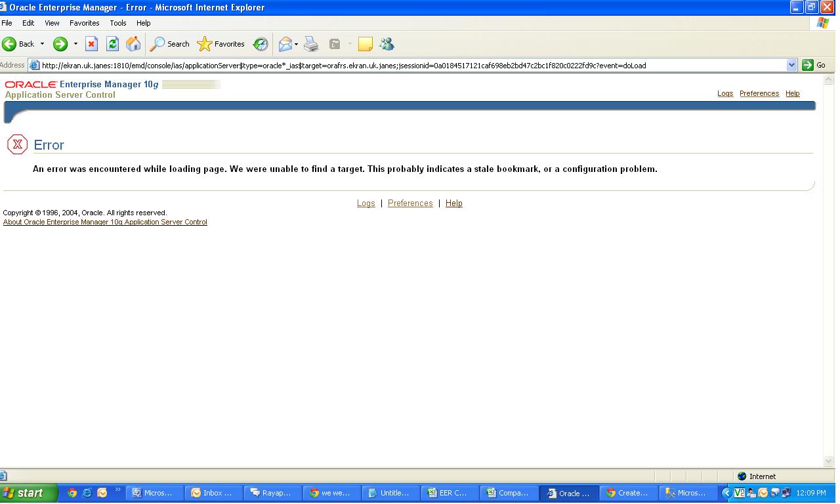This screenshot has height=504, width=840.
Task: Switch to the Inbox taskbar window
Action: click(x=214, y=493)
